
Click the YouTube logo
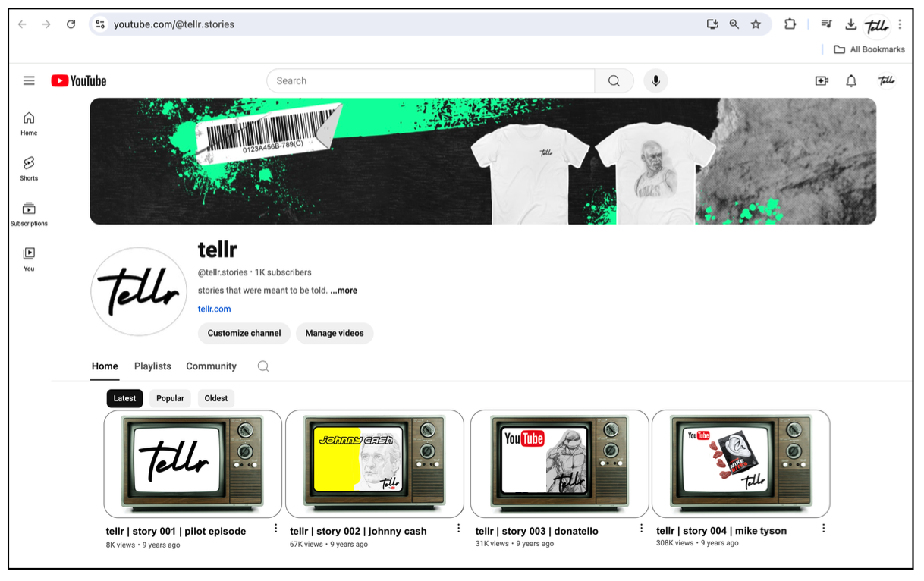point(79,81)
